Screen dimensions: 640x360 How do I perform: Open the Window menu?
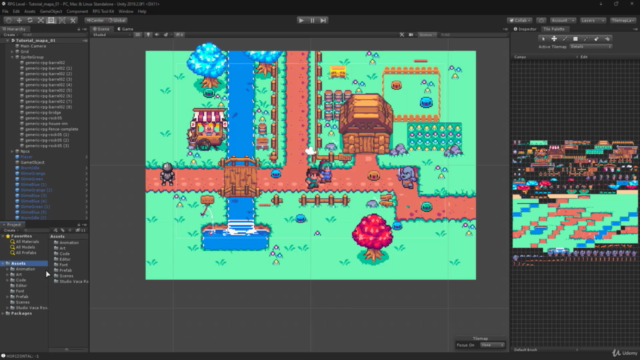[x=126, y=11]
